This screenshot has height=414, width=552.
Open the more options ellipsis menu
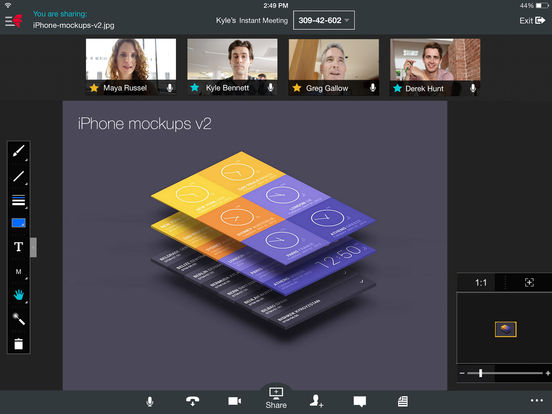coord(537,400)
